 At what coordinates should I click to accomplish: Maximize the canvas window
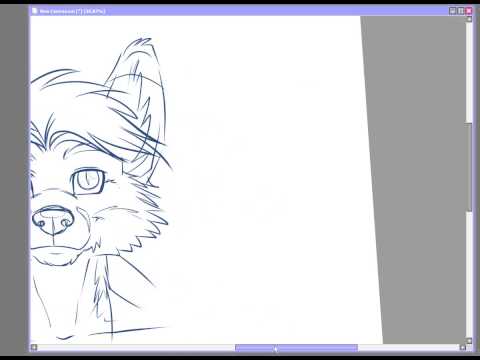tap(461, 11)
